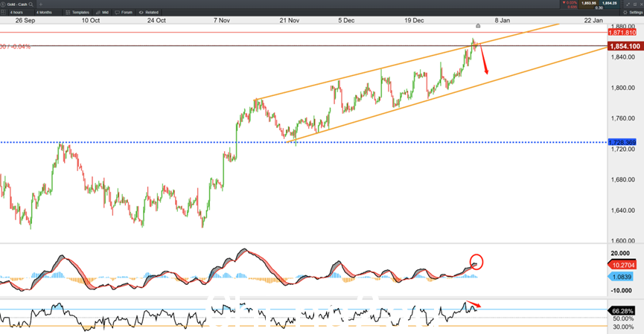
Task: Click the buy price 1,854.25
Action: 610,3
